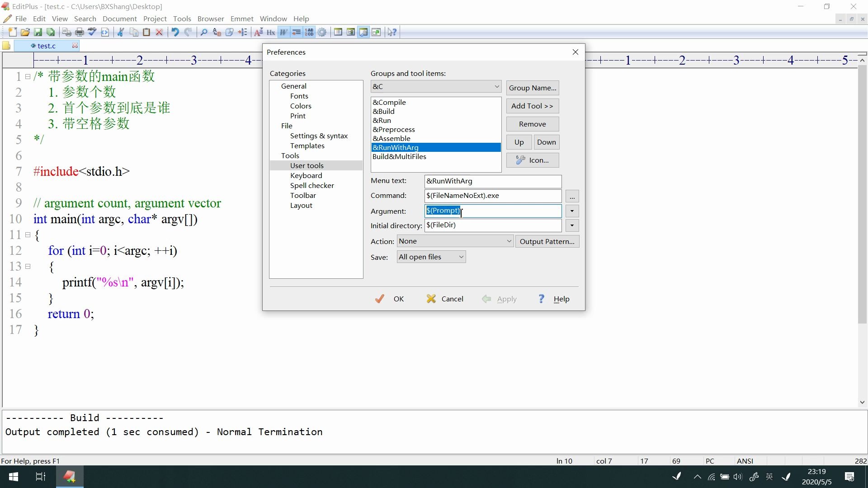The width and height of the screenshot is (868, 488).
Task: Toggle the Line Number toolbar icon
Action: (309, 32)
